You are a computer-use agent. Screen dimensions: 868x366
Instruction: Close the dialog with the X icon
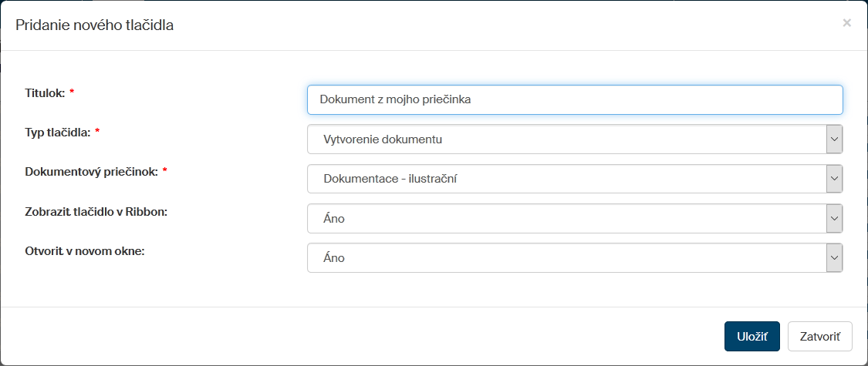[846, 23]
